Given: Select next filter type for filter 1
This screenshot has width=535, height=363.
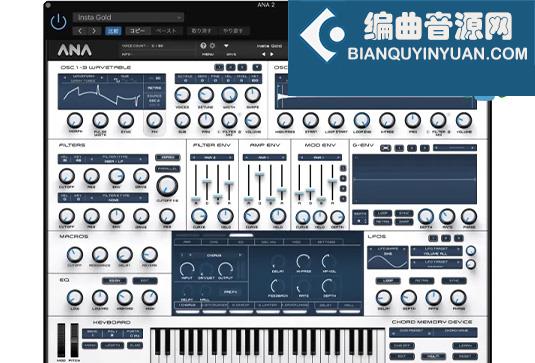Looking at the screenshot, I should (140, 159).
